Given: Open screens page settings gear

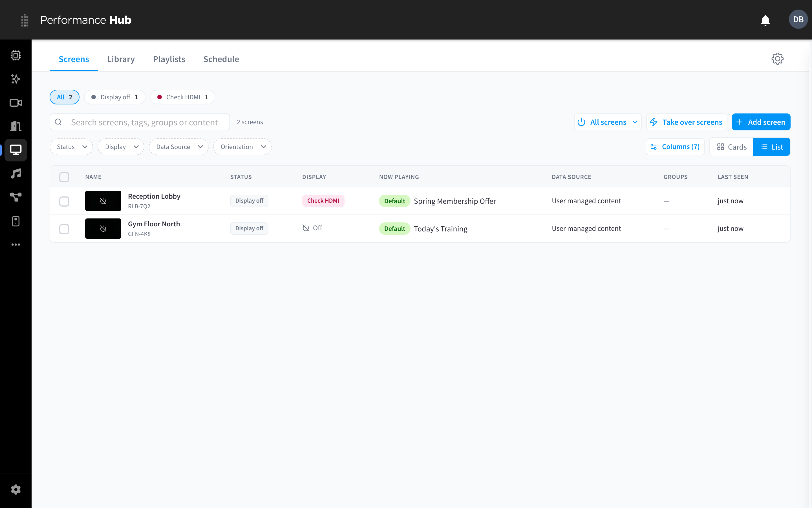Looking at the screenshot, I should [777, 59].
